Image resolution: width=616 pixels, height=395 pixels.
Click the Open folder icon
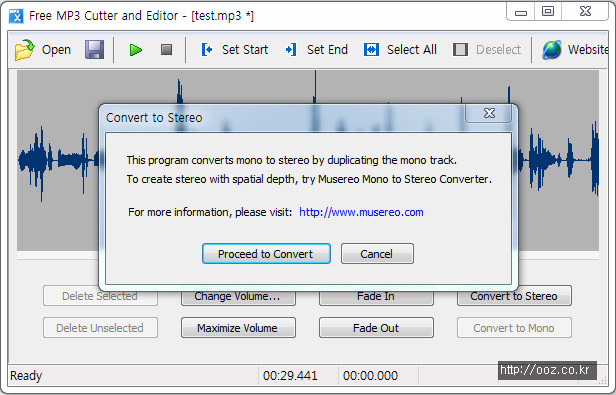pos(24,50)
